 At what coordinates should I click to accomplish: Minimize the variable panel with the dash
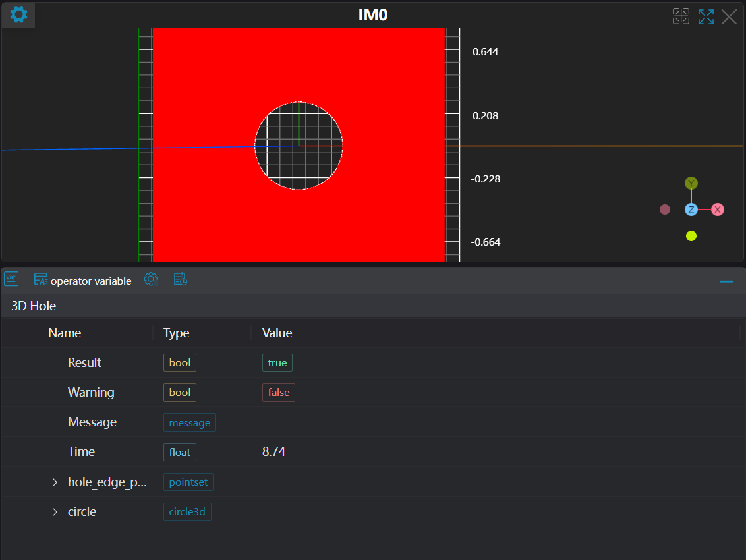726,281
